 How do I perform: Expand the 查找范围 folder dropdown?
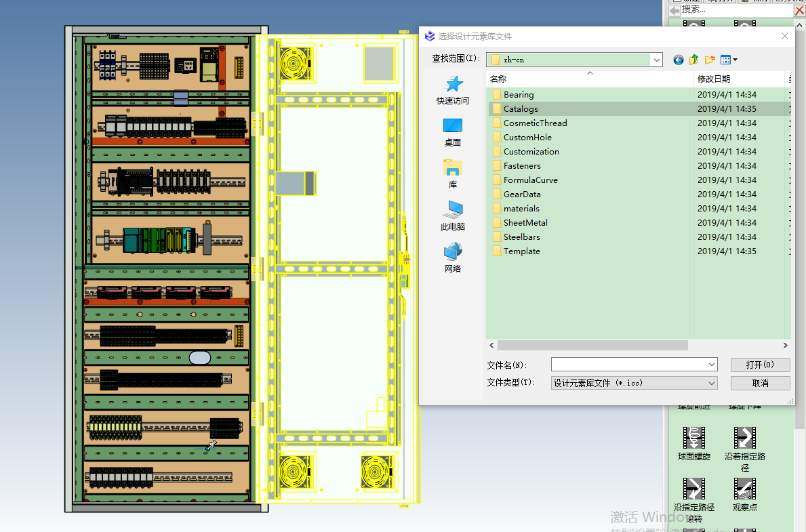[656, 60]
